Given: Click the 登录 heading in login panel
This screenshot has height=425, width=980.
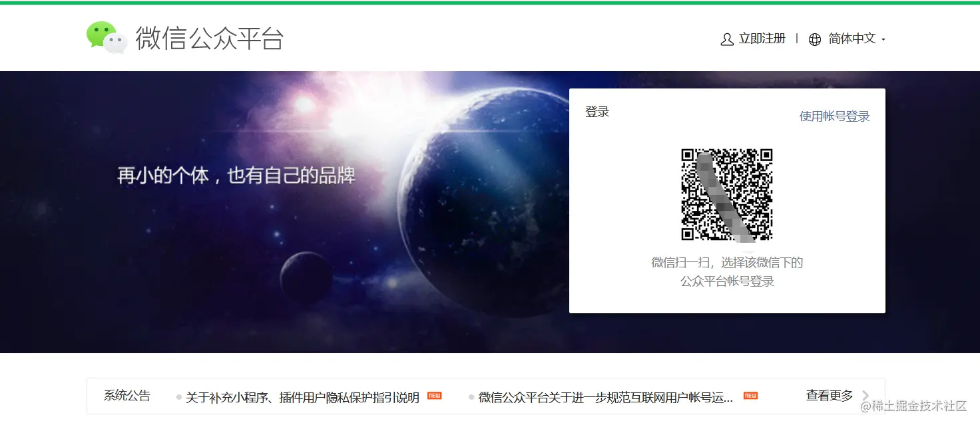Looking at the screenshot, I should [x=597, y=112].
